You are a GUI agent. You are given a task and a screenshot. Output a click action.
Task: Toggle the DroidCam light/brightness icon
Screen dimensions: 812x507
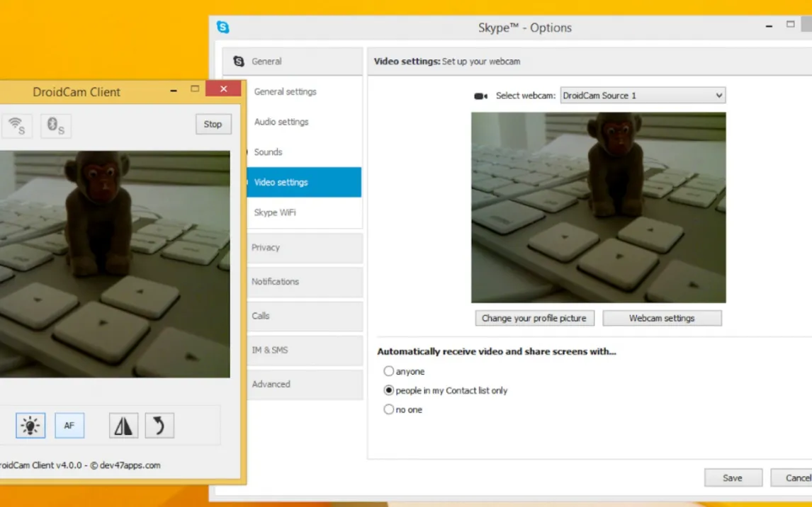pyautogui.click(x=30, y=426)
